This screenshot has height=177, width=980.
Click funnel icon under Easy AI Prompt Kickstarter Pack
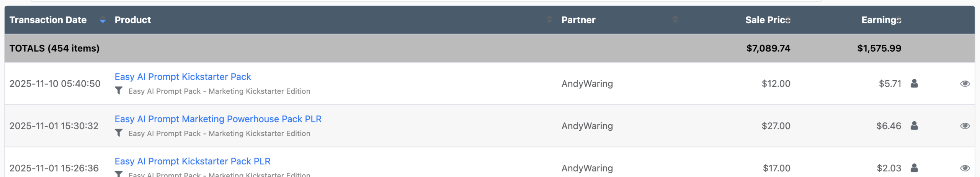pos(119,91)
